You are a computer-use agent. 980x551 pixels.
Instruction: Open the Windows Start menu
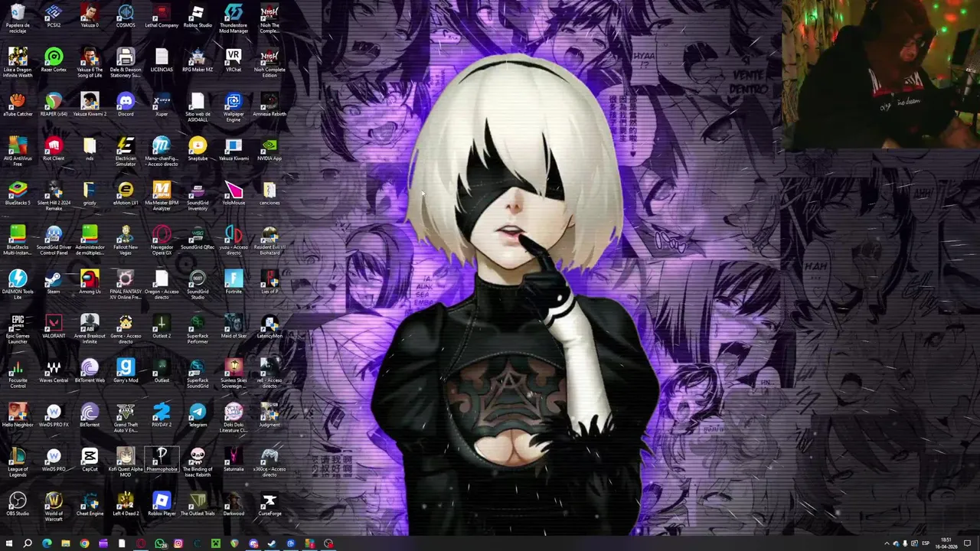(9, 543)
